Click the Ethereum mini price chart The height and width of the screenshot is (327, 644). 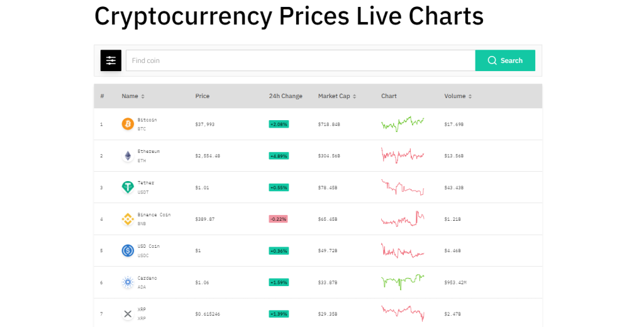coord(402,156)
